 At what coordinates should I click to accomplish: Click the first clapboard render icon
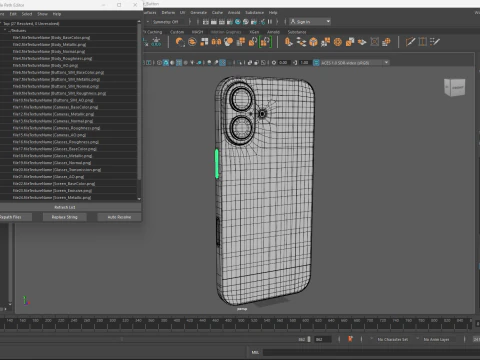206,22
